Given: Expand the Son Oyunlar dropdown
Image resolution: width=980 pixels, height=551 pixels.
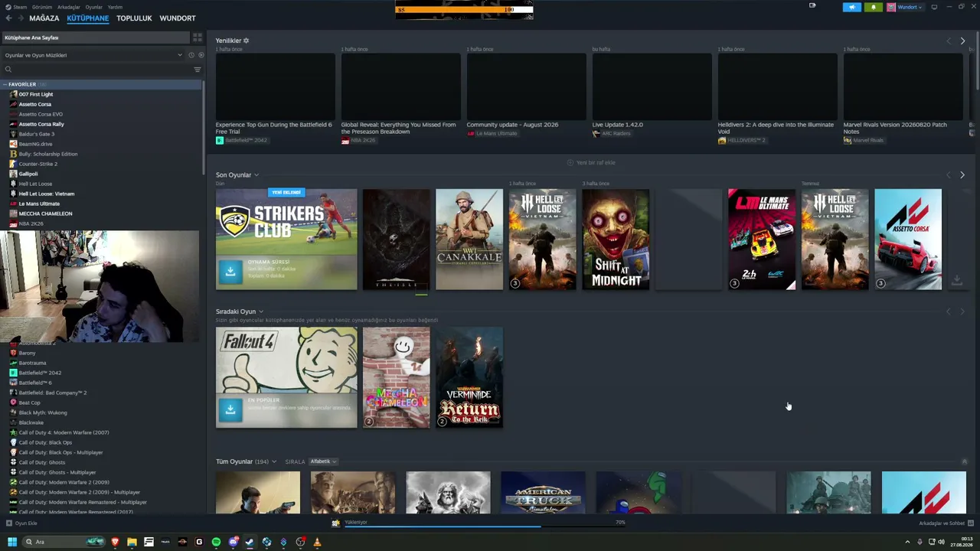Looking at the screenshot, I should point(256,175).
